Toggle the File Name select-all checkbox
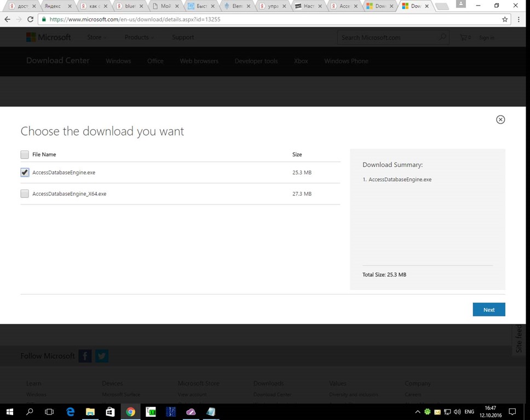 [x=24, y=154]
